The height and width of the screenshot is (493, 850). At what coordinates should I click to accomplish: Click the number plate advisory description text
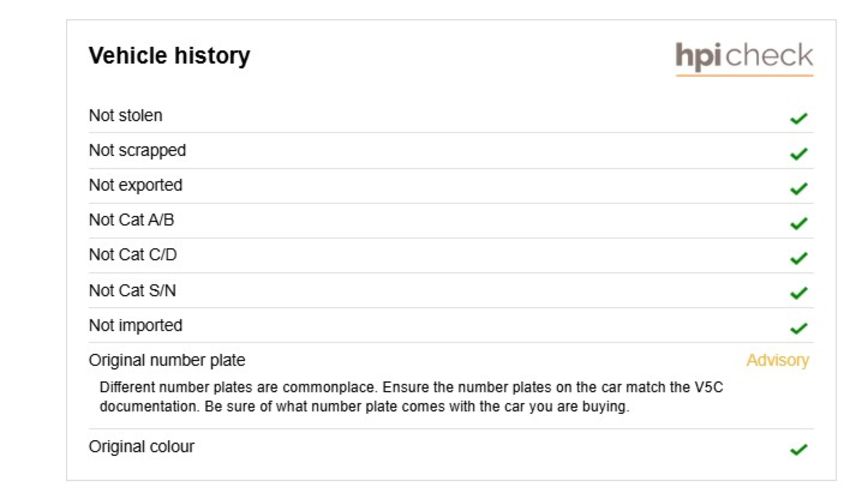pyautogui.click(x=411, y=397)
